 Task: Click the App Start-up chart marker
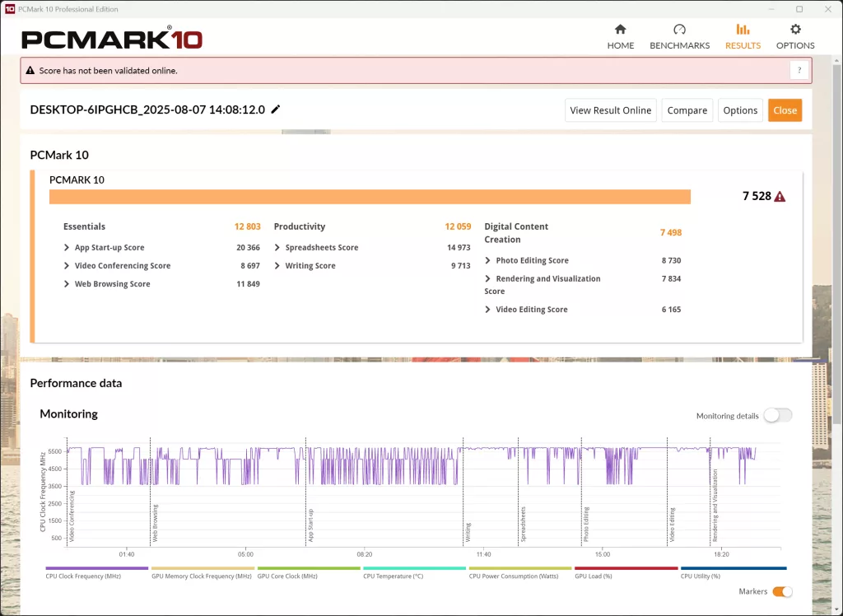coord(310,525)
